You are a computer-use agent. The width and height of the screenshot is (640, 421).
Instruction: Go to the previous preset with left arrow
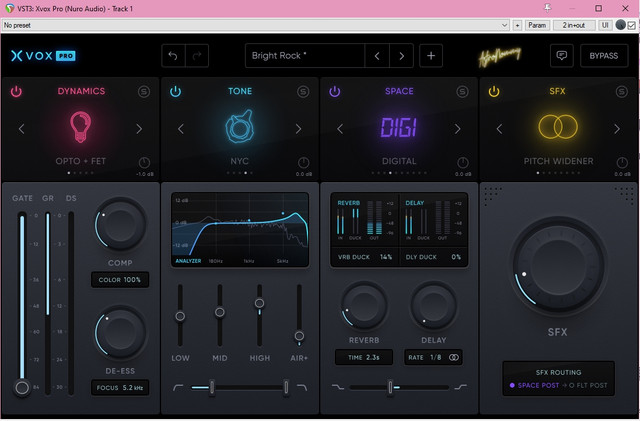click(377, 56)
